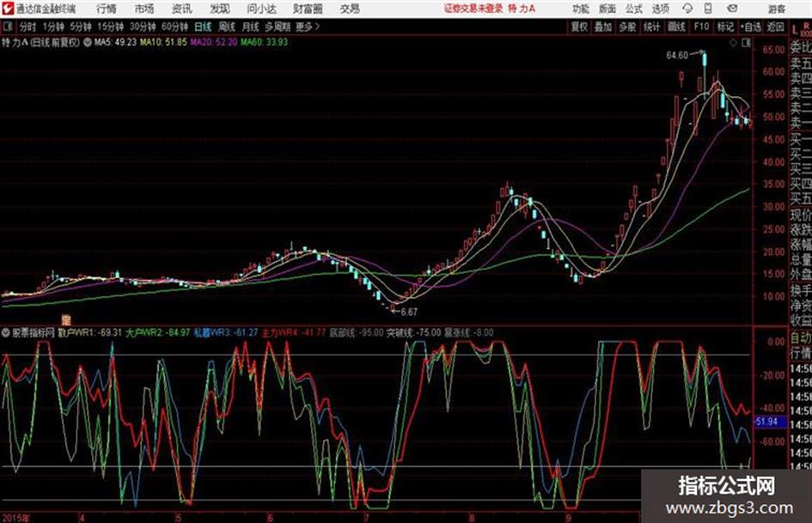Open the 交易 menu
The width and height of the screenshot is (812, 523).
(350, 9)
